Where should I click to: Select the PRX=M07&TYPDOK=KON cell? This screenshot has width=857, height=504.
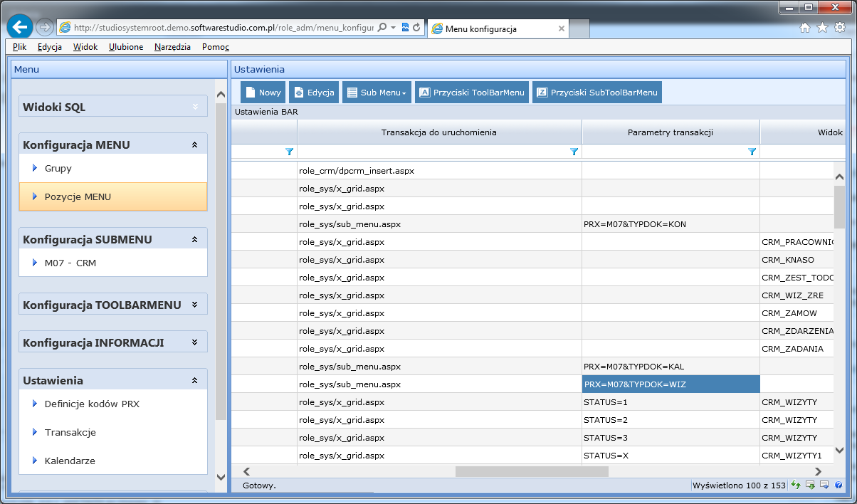(671, 224)
